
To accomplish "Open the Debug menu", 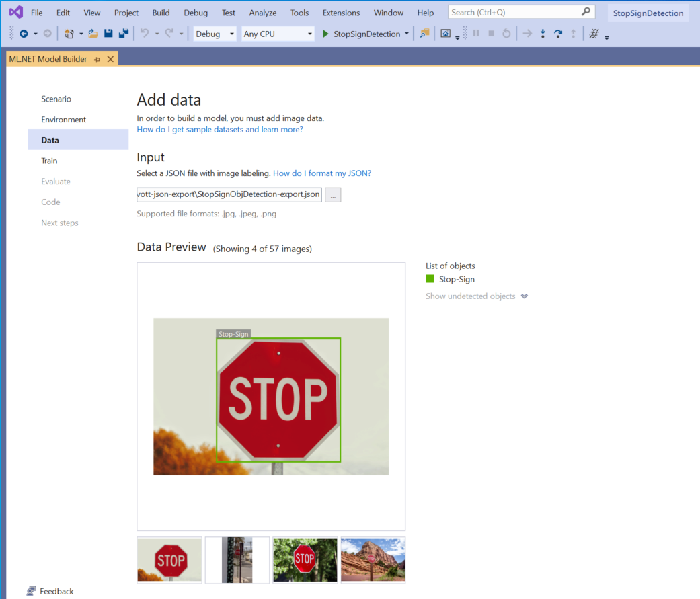I will click(x=195, y=12).
